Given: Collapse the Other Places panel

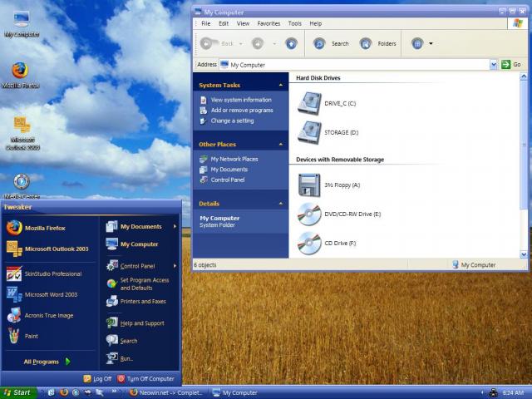Looking at the screenshot, I should tap(281, 144).
